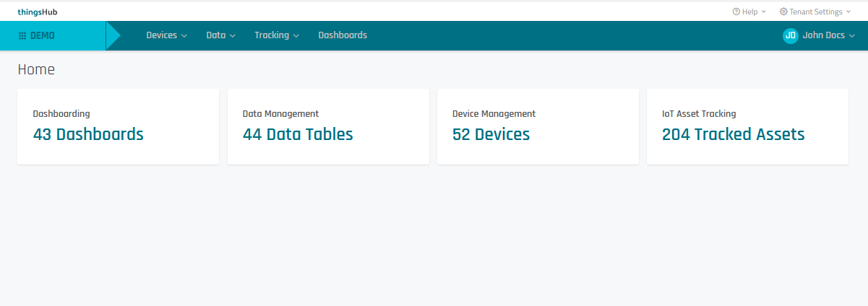
Task: Expand the Data menu chevron
Action: click(x=233, y=36)
